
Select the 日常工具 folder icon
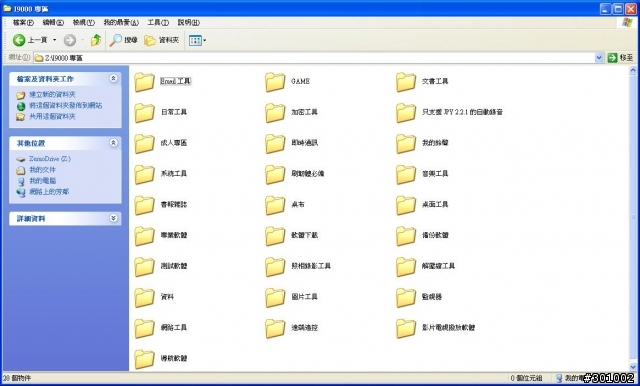144,113
